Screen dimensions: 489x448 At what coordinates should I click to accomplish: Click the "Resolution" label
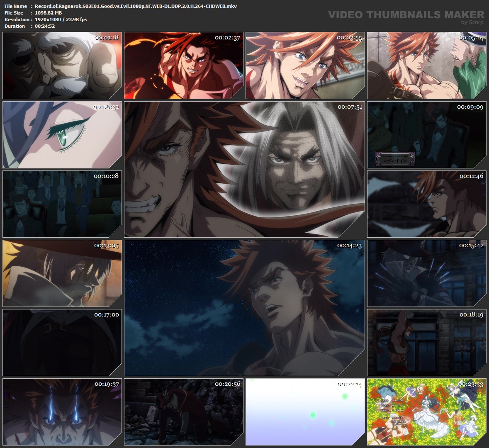[x=17, y=19]
